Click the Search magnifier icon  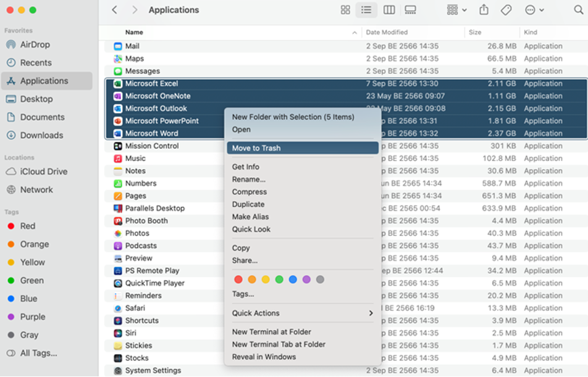[578, 10]
